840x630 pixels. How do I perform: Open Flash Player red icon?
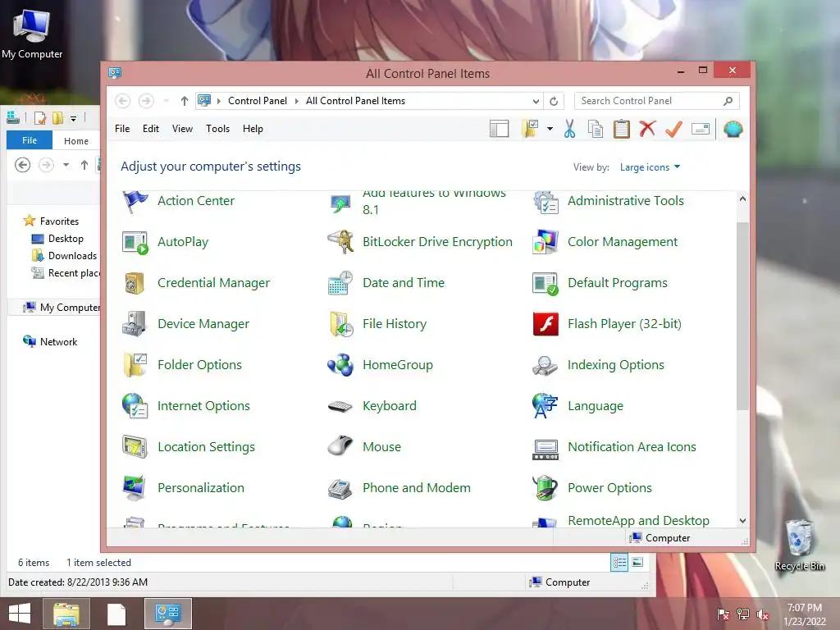(546, 323)
